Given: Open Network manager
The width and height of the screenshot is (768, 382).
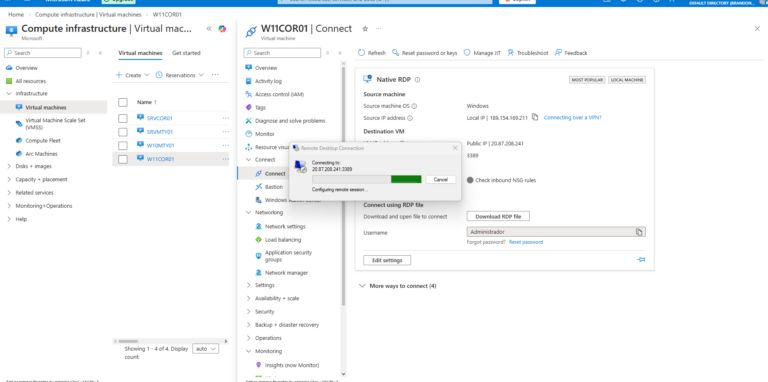Looking at the screenshot, I should tap(286, 273).
